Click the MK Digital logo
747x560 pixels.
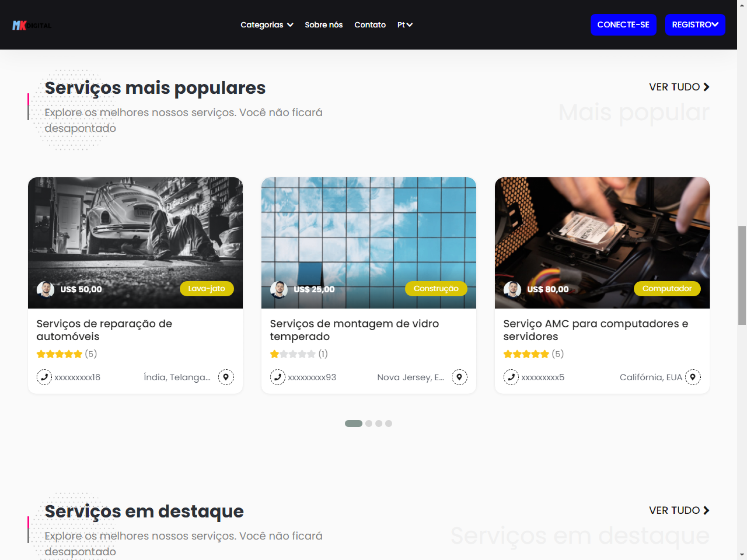tap(32, 25)
